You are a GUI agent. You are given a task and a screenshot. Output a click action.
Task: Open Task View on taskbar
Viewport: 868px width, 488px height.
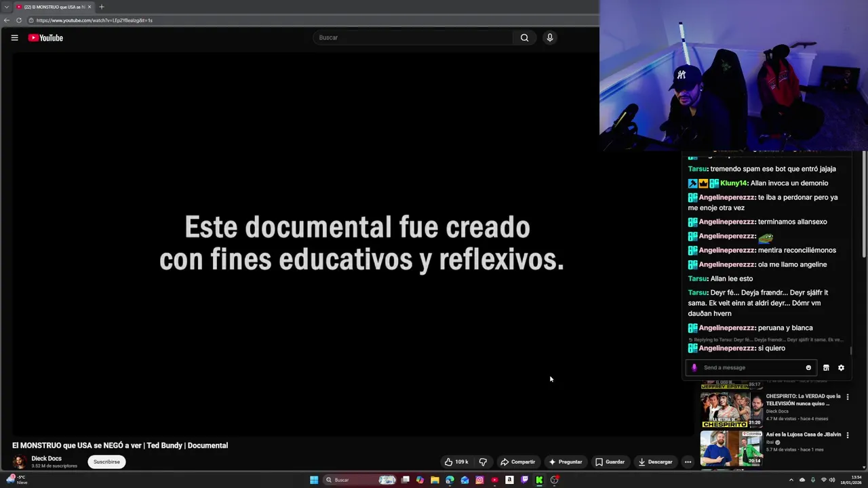coord(406,480)
